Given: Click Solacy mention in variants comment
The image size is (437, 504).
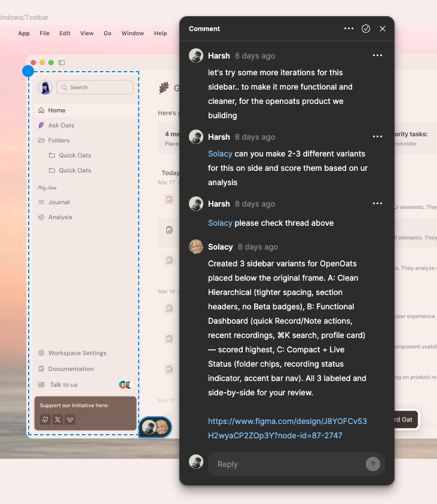Looking at the screenshot, I should point(220,153).
